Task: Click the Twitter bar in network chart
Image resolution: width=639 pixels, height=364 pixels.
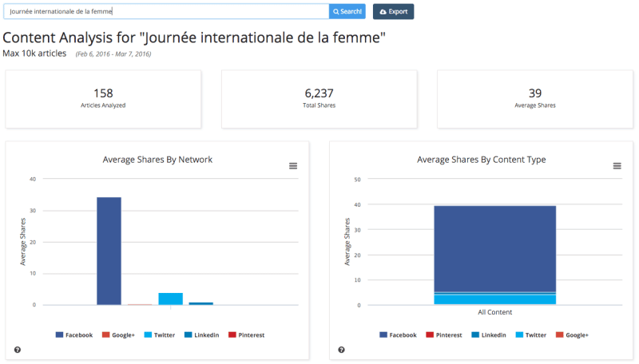Action: coord(170,299)
